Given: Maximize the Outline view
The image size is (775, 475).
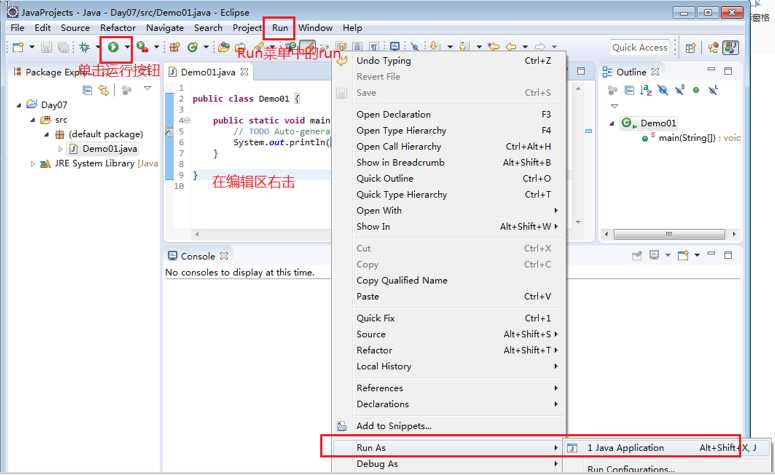Looking at the screenshot, I should [x=728, y=71].
